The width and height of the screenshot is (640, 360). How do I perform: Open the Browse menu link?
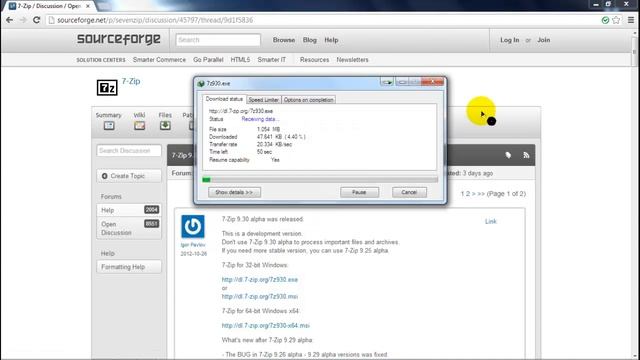click(284, 40)
